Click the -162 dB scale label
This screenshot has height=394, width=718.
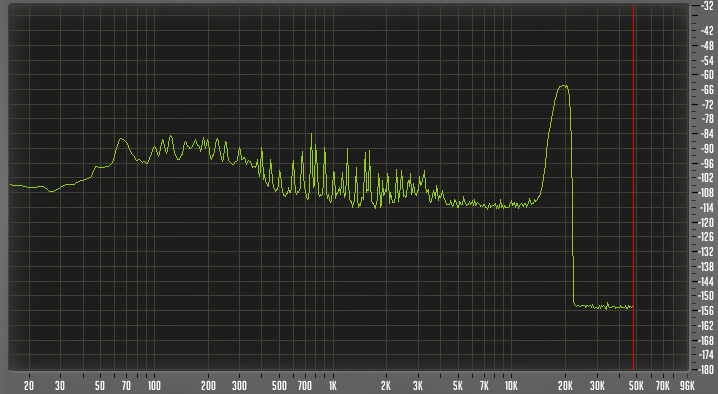coord(707,326)
